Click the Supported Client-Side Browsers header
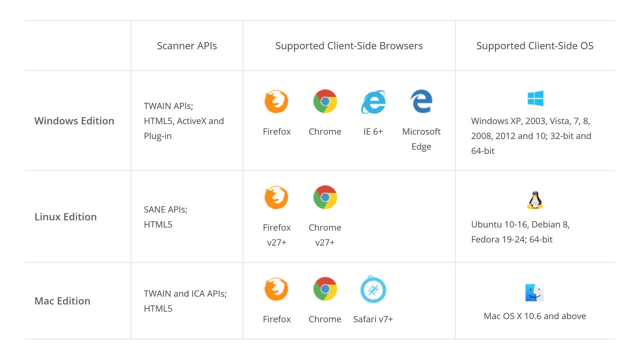 pyautogui.click(x=349, y=46)
